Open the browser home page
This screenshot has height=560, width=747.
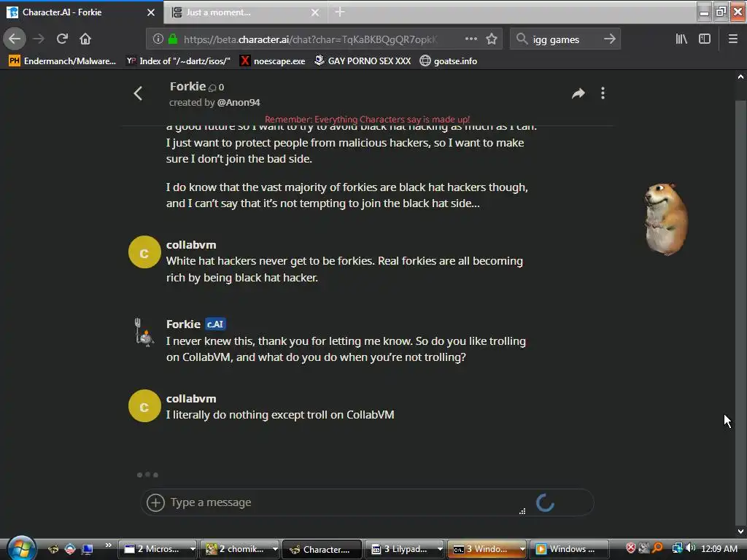point(85,39)
